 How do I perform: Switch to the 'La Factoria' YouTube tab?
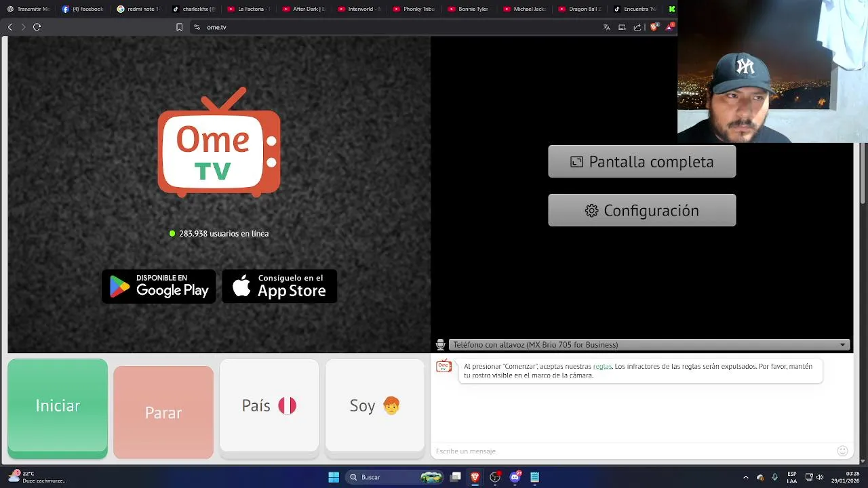(249, 9)
